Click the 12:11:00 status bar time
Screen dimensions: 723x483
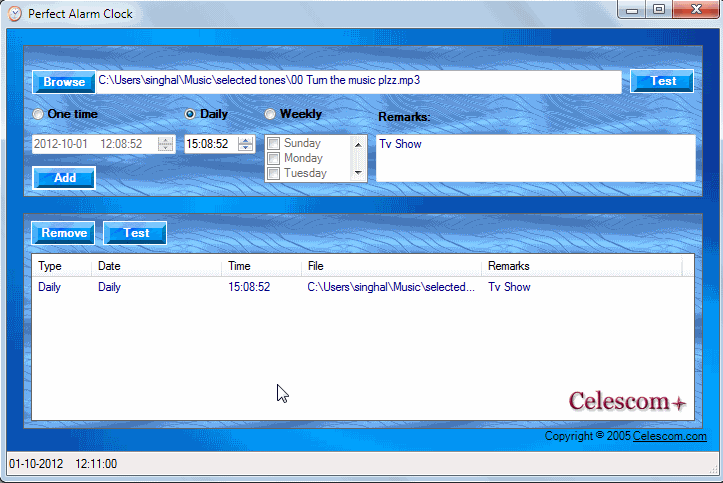point(96,464)
